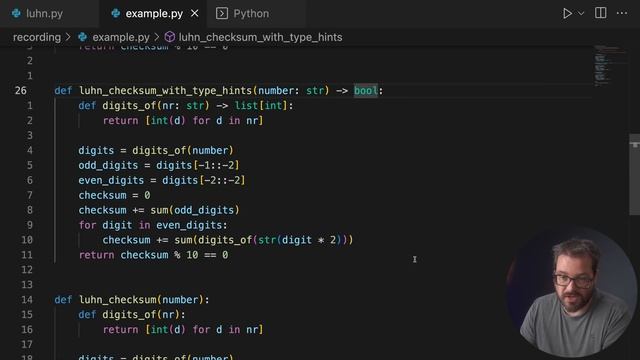Select the example.py editor tab
Viewport: 640px width, 360px height.
(154, 13)
